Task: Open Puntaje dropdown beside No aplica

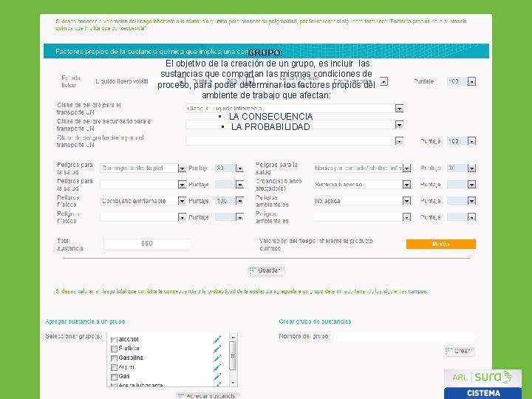Action: point(471,201)
